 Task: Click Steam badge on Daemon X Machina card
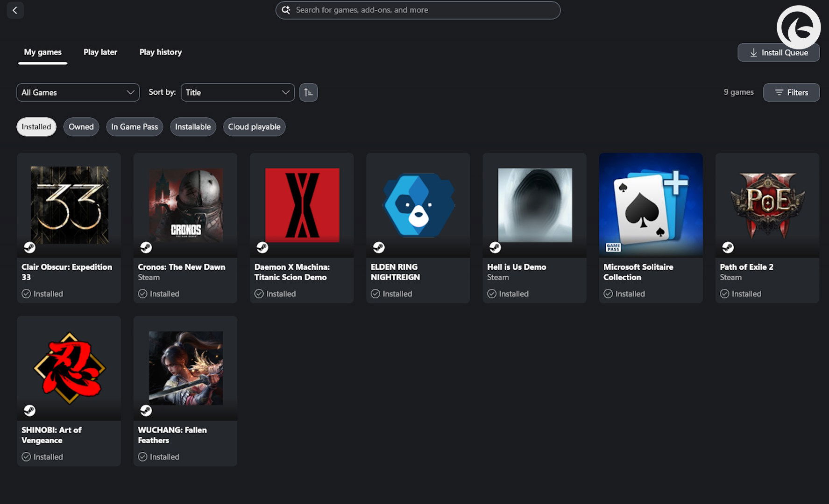pos(262,247)
